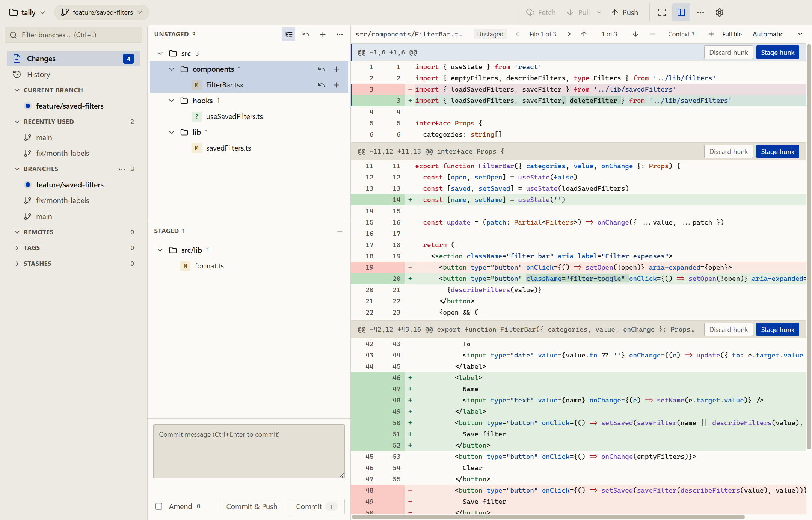Discard changes in components folder
Image resolution: width=812 pixels, height=520 pixels.
click(321, 69)
